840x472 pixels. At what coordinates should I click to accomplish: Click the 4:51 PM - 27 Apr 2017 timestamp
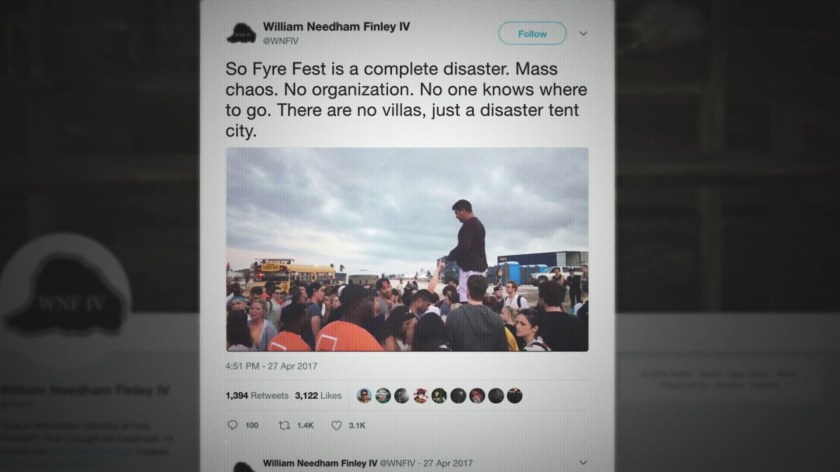[271, 366]
